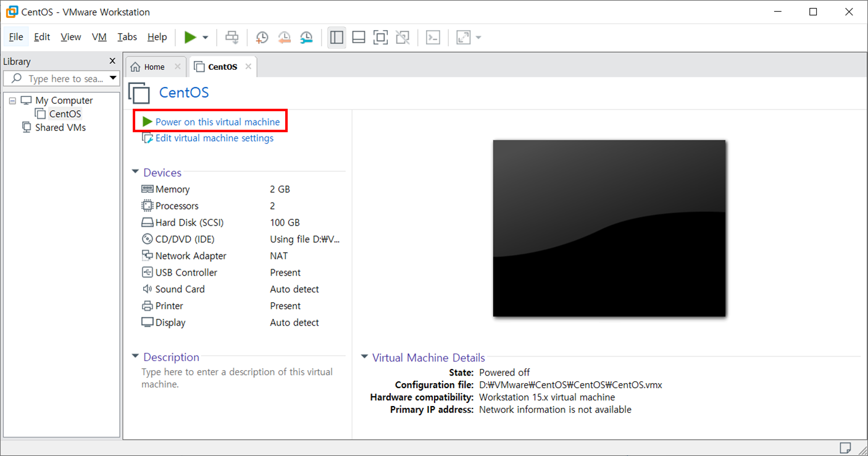Collapse the My Computer tree node
Image resolution: width=868 pixels, height=456 pixels.
12,100
